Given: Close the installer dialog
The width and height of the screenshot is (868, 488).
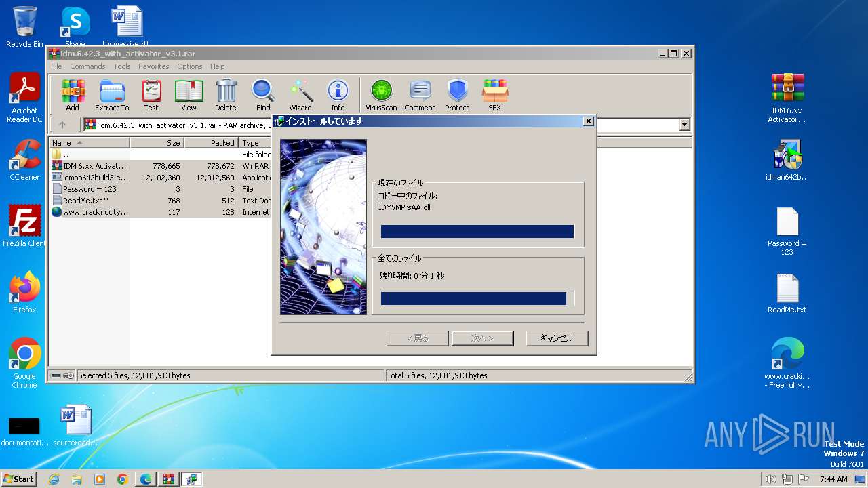Looking at the screenshot, I should click(589, 121).
